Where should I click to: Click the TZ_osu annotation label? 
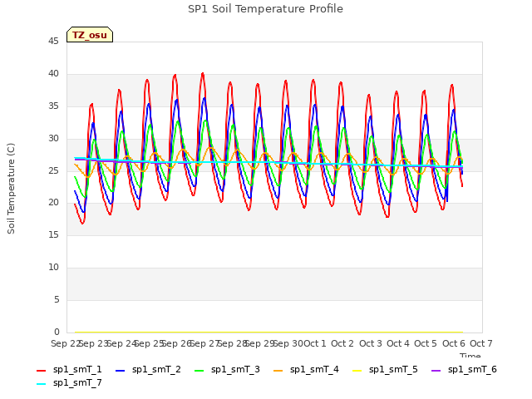point(90,35)
